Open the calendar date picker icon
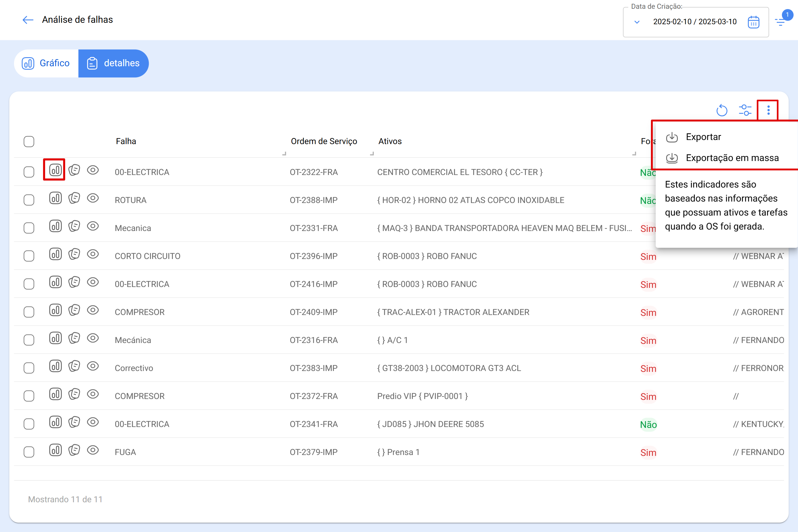This screenshot has width=798, height=532. pyautogui.click(x=753, y=22)
